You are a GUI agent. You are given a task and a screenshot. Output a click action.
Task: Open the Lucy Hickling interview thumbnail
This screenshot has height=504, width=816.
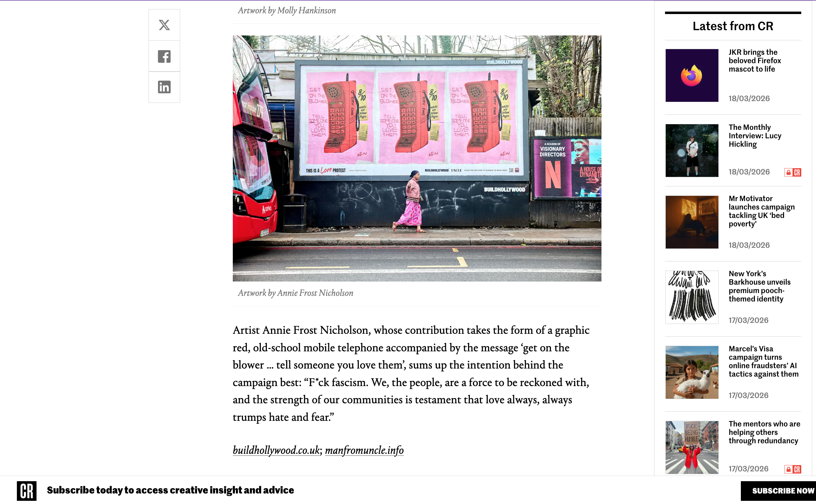[692, 151]
